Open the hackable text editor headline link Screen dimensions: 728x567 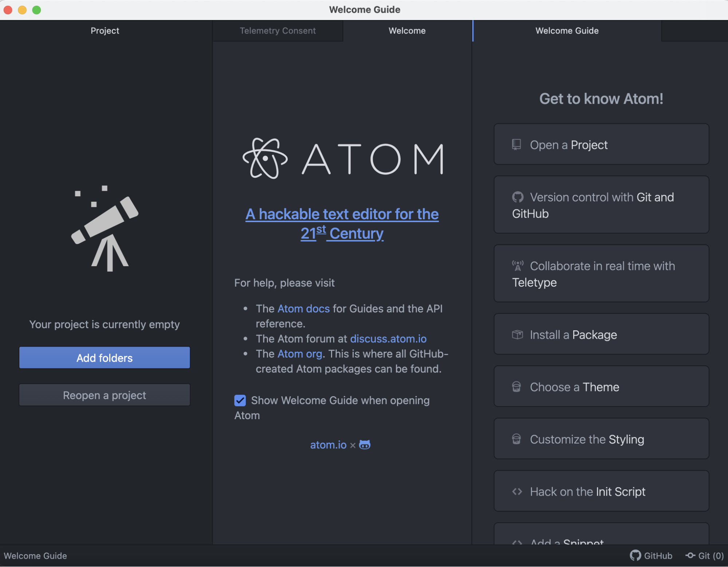342,224
